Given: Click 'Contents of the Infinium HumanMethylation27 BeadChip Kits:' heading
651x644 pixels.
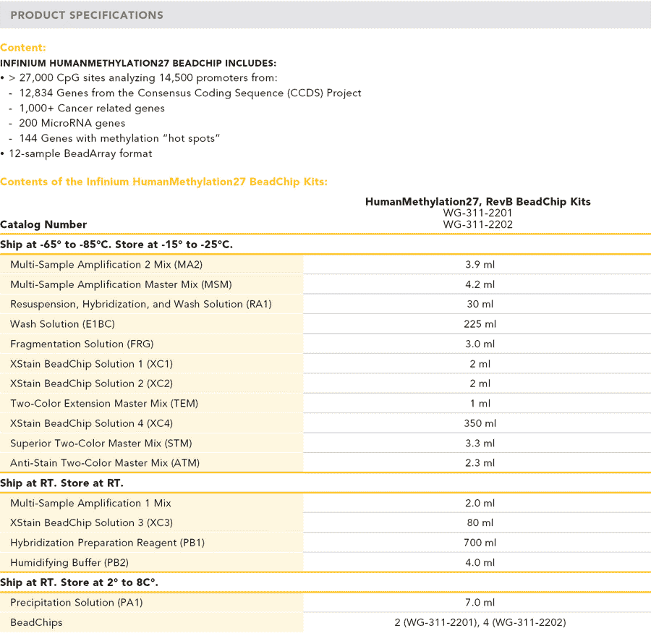Looking at the screenshot, I should [164, 182].
